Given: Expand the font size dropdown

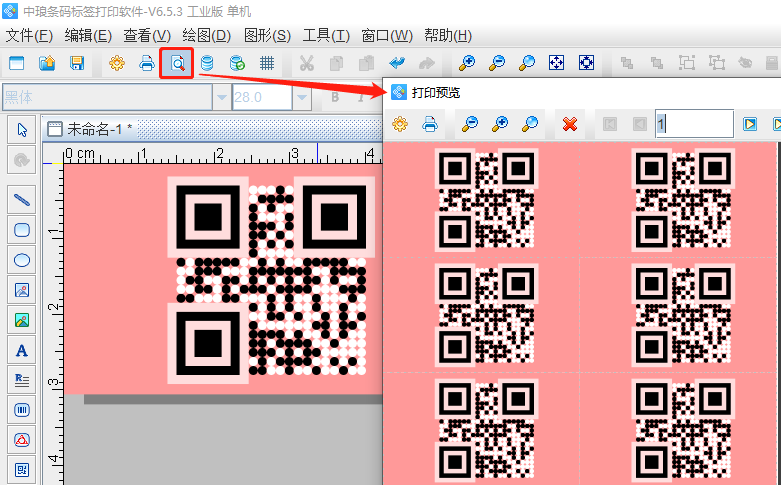Looking at the screenshot, I should [x=301, y=98].
